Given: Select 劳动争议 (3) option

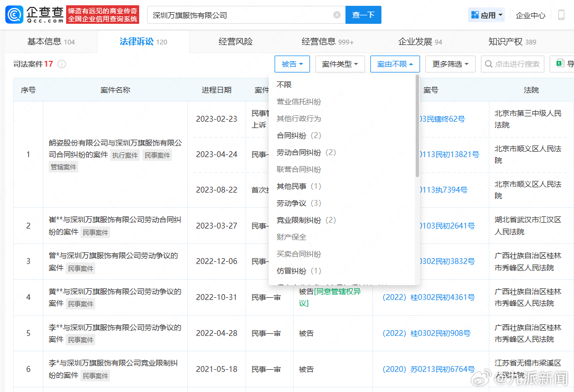Looking at the screenshot, I should tap(299, 203).
